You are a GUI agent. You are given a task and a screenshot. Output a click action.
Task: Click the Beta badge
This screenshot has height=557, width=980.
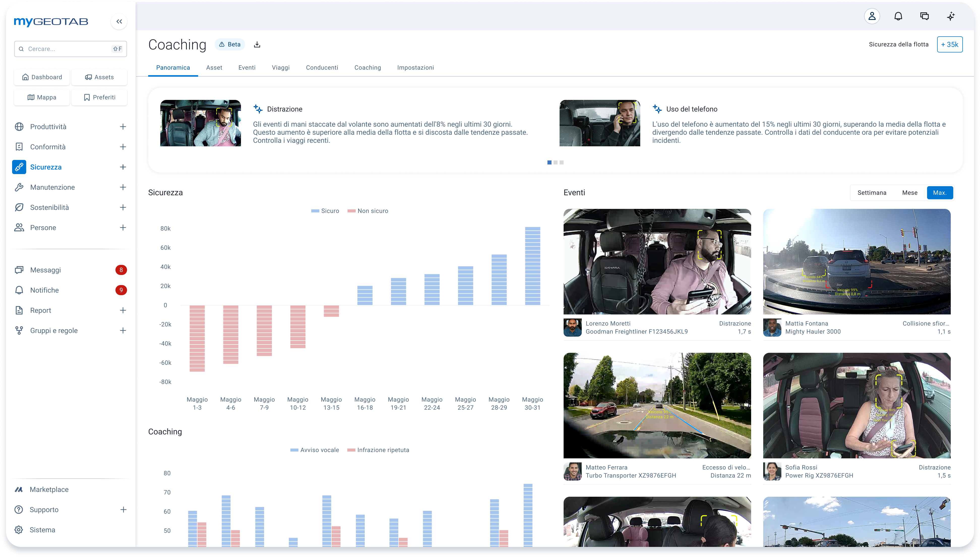230,44
